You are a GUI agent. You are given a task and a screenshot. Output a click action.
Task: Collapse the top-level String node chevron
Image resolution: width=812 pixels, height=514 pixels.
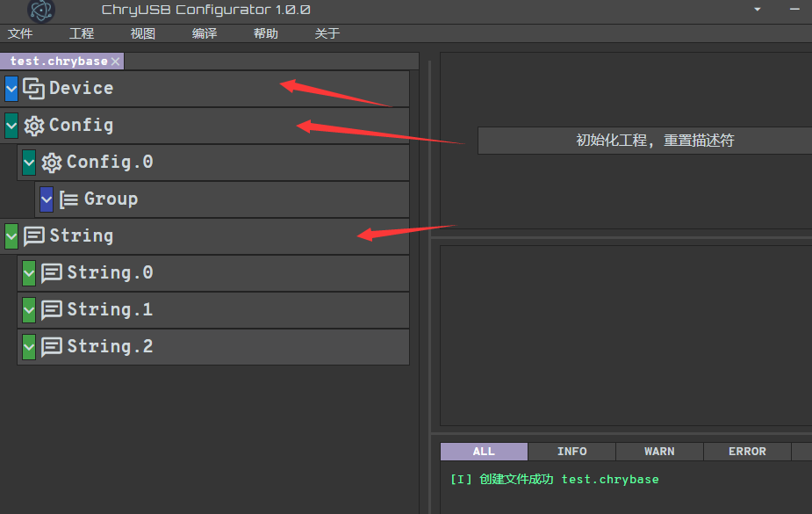click(11, 236)
